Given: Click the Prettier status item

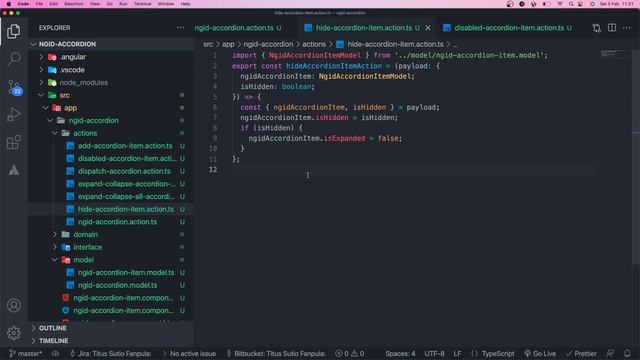Looking at the screenshot, I should point(581,353).
